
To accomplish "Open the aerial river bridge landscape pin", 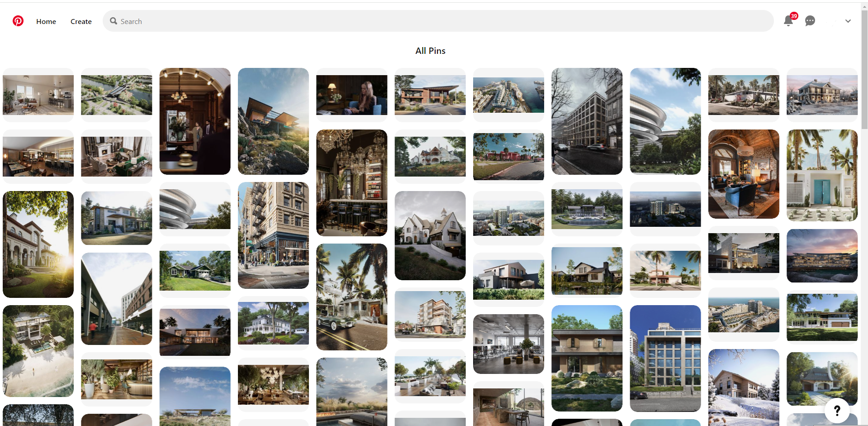I will coord(116,95).
